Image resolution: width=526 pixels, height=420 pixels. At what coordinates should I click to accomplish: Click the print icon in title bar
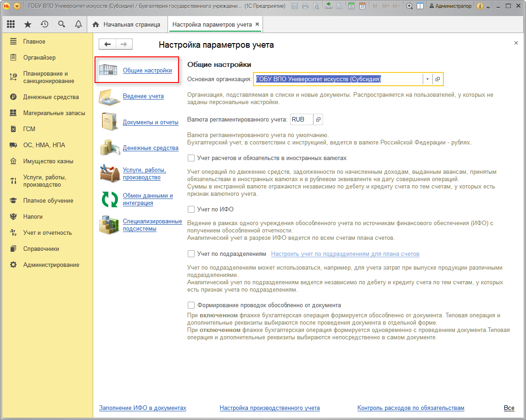pyautogui.click(x=305, y=6)
